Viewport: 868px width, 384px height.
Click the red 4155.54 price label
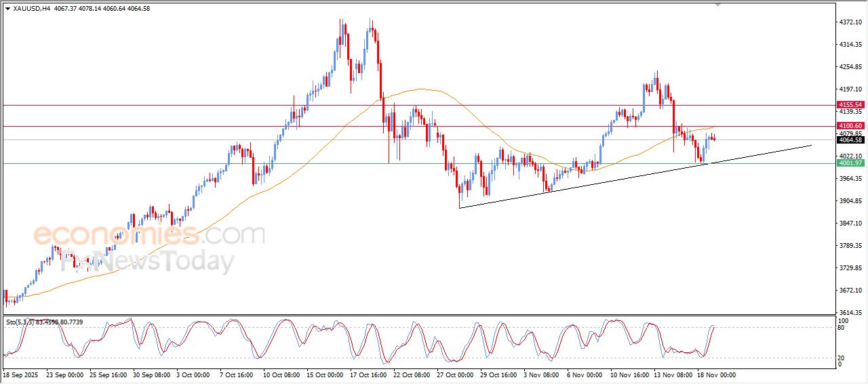[850, 105]
